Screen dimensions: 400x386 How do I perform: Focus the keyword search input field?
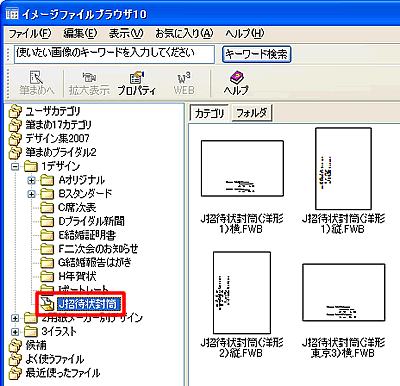coord(114,54)
